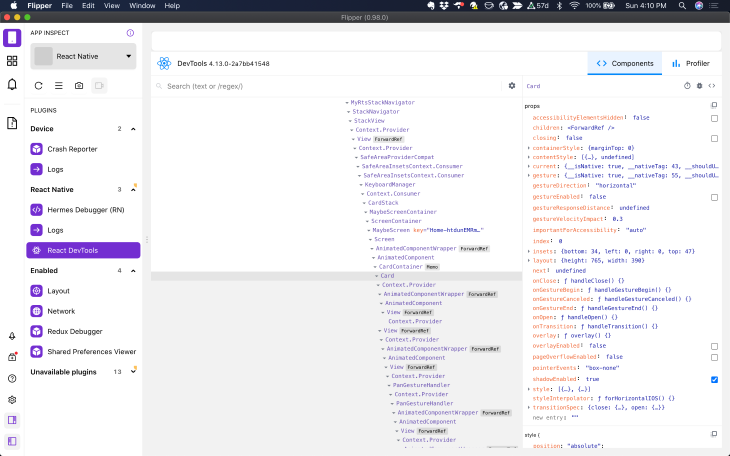Open the Network plugin
The height and width of the screenshot is (456, 730).
point(83,311)
